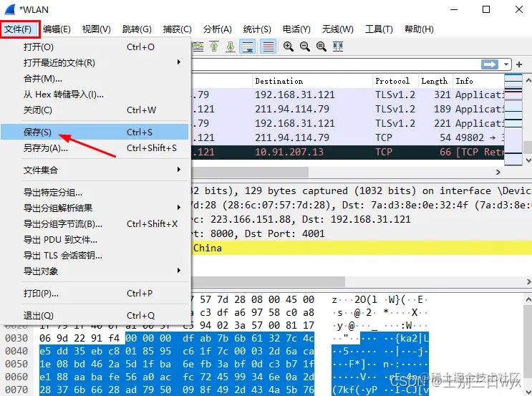Choose 关闭(C) menu entry
The image size is (532, 396).
tap(95, 110)
